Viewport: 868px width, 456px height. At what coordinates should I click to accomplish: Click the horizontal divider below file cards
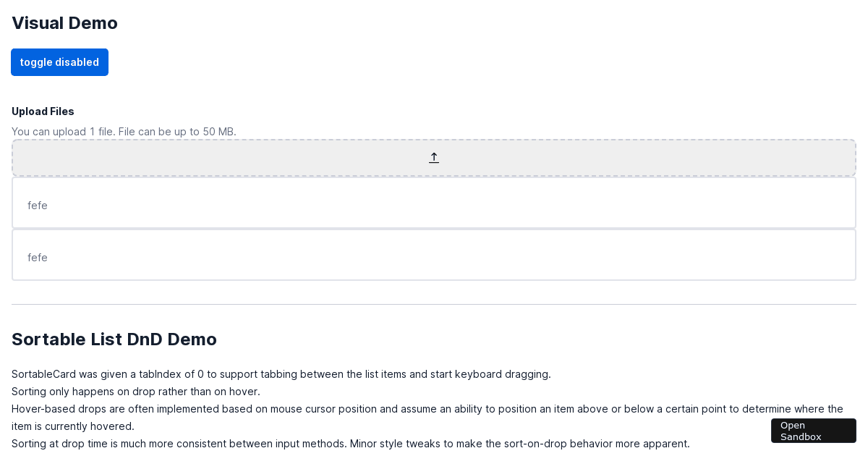(434, 305)
